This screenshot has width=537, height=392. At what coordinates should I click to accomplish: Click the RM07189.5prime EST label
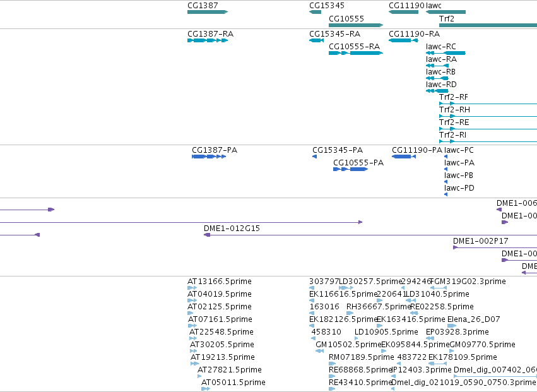tap(362, 357)
